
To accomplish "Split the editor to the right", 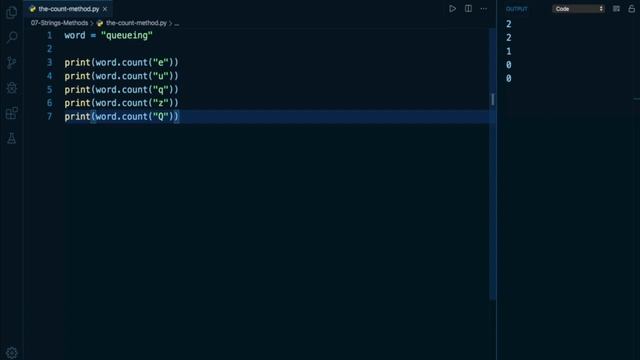I will click(468, 9).
